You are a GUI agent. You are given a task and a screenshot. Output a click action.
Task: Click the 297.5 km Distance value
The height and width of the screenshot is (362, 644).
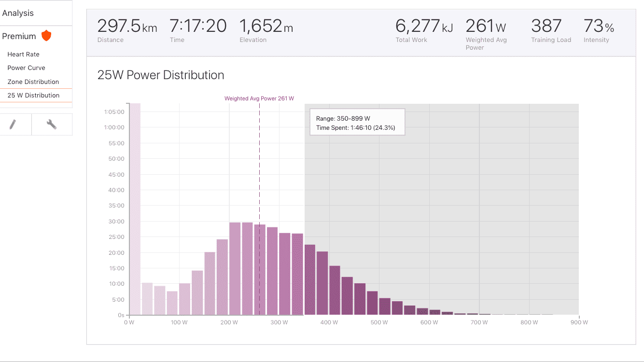coord(127,30)
